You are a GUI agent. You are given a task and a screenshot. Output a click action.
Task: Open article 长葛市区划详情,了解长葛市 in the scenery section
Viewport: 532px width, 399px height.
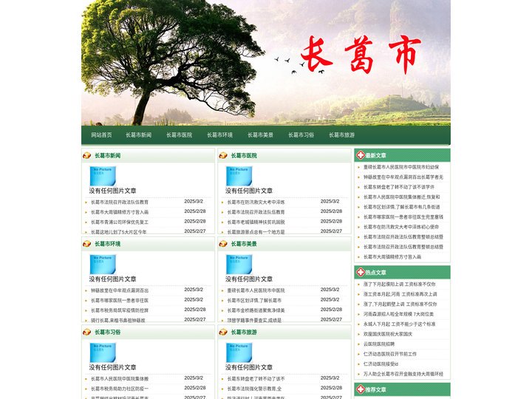(x=254, y=300)
